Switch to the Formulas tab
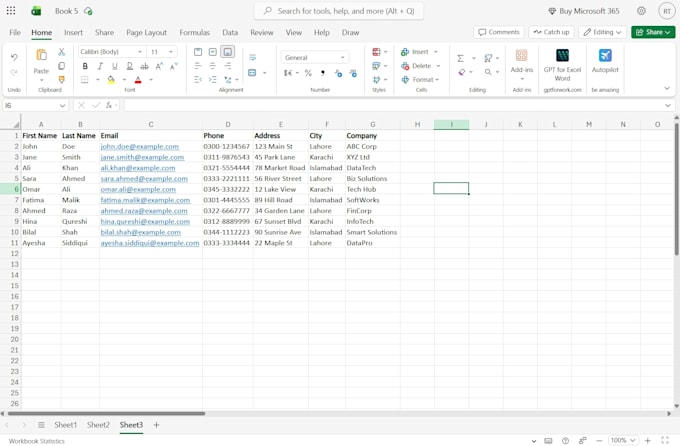 [195, 33]
